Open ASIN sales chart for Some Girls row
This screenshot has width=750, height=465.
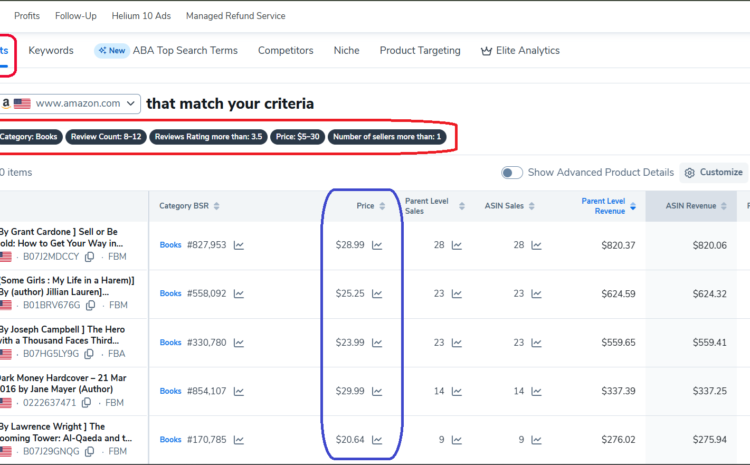[536, 294]
